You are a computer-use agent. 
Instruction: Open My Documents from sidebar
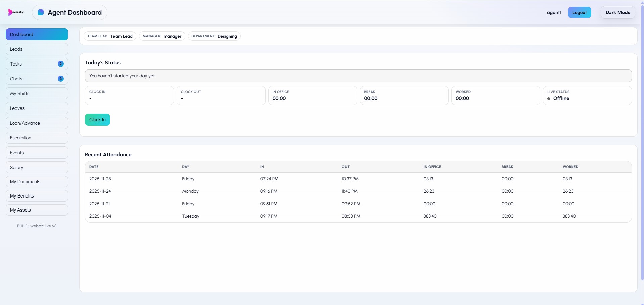(x=37, y=182)
